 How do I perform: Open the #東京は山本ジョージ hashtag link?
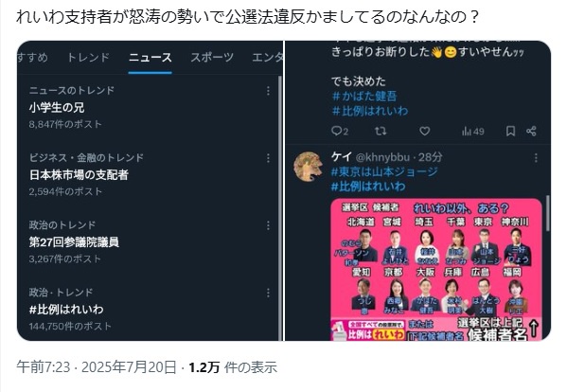point(384,171)
